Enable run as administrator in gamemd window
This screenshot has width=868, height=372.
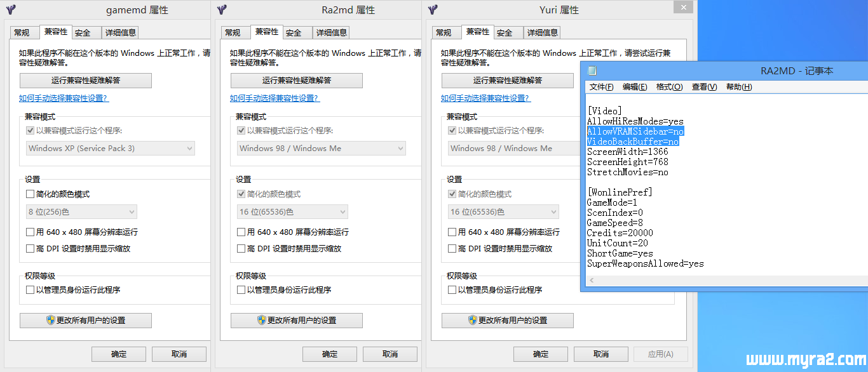30,290
